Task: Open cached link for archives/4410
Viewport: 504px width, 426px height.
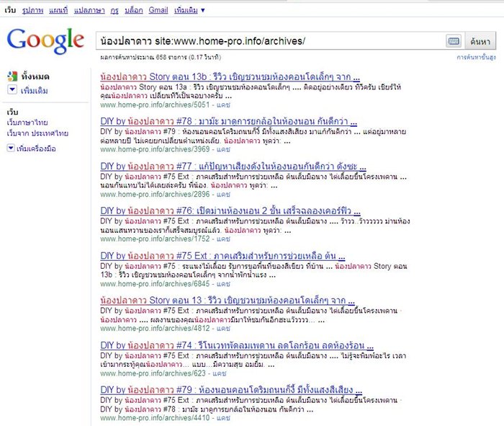Action: (223, 418)
